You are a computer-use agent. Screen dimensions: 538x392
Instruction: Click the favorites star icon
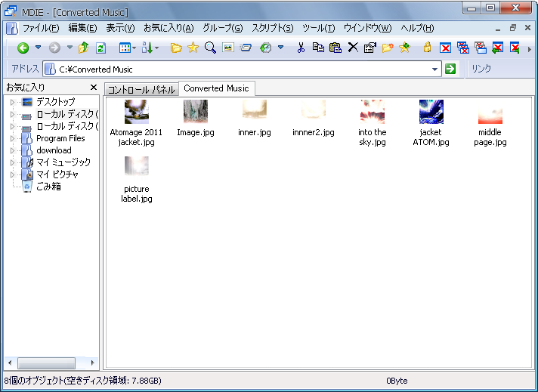193,48
